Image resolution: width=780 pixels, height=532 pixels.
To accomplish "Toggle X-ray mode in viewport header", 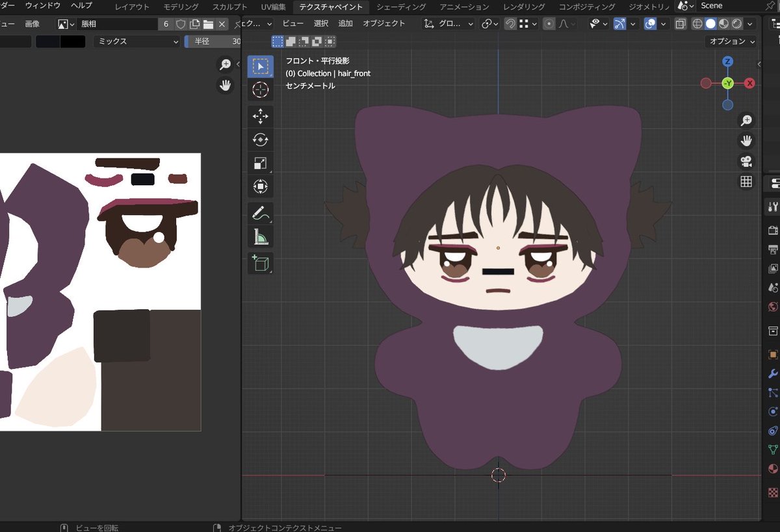I will (x=681, y=24).
